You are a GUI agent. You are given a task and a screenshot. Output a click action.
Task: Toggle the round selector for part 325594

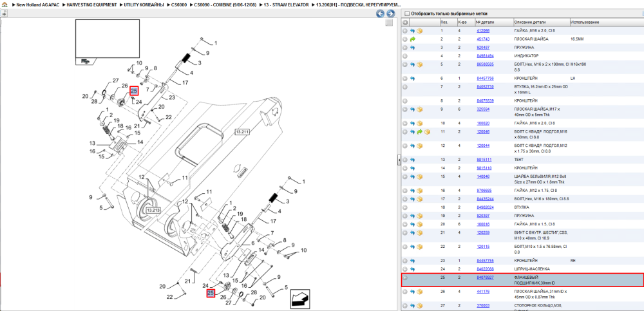point(405,109)
